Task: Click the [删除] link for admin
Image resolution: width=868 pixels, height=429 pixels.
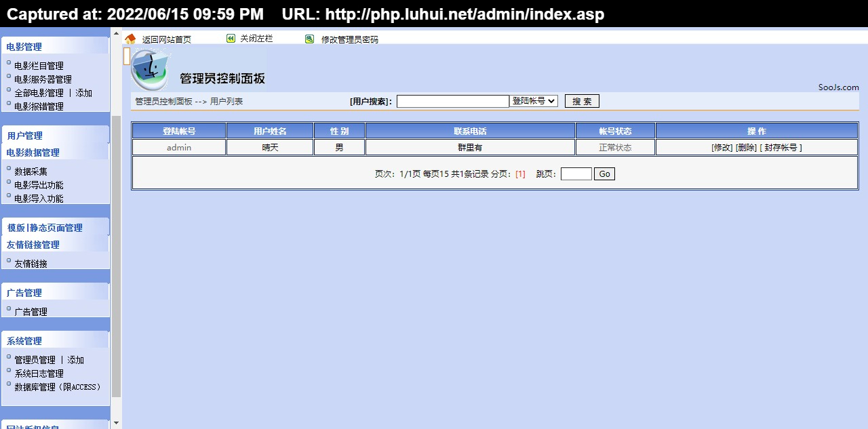Action: click(x=745, y=148)
